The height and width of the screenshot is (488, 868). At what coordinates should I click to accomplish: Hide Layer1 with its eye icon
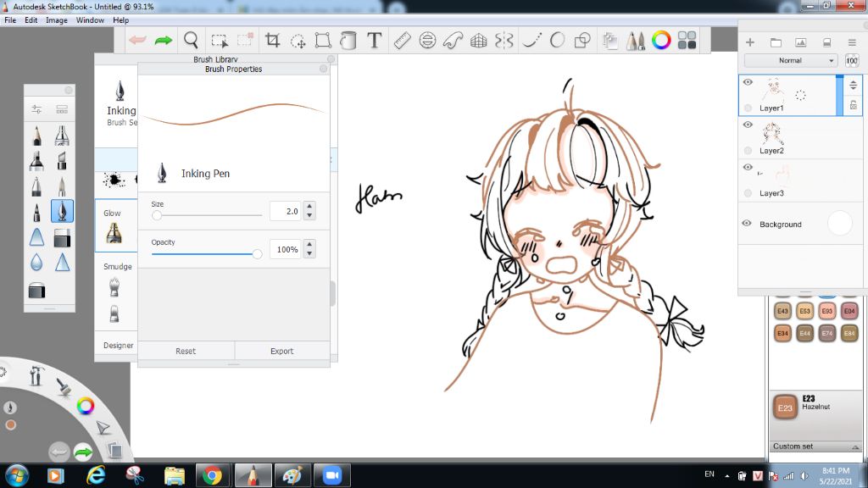tap(748, 82)
